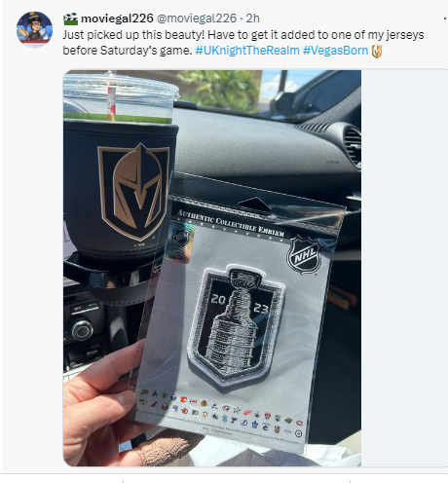Click the drink straw at top of photo
Viewport: 448px width, 483px height.
pos(111,96)
